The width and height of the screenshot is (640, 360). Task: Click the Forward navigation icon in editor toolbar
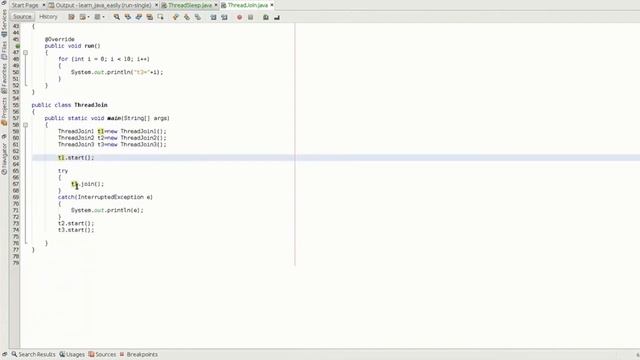pyautogui.click(x=97, y=17)
